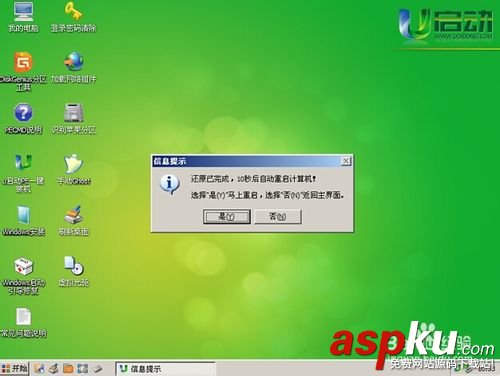Click the 否(N) button to return
This screenshot has height=376, width=500.
pos(278,217)
